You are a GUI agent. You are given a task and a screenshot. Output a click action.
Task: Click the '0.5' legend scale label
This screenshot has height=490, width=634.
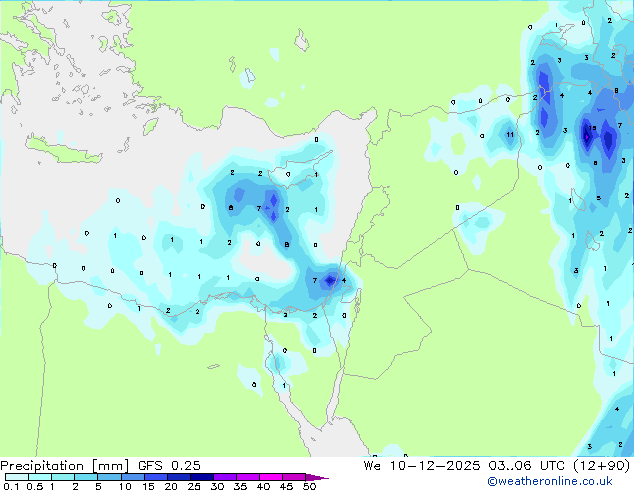pos(35,486)
